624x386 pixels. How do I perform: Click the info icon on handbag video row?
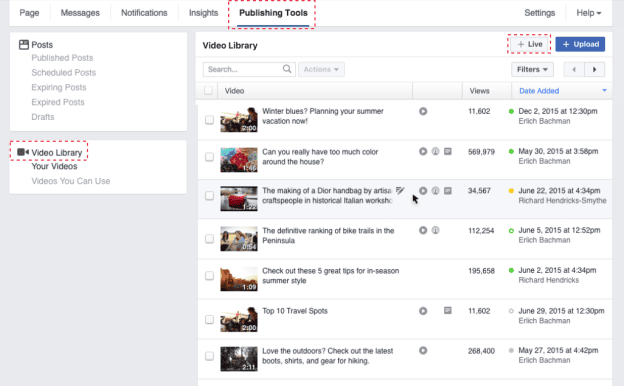point(435,191)
